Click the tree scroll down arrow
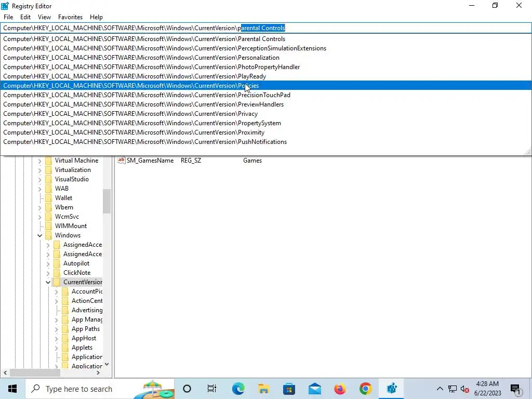Image resolution: width=532 pixels, height=399 pixels. click(107, 364)
